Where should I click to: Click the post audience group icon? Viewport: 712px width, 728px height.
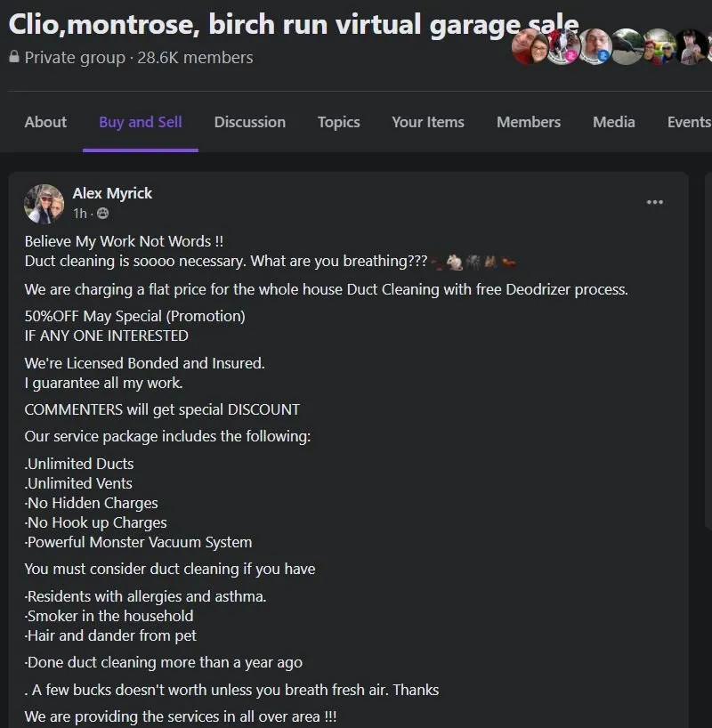tap(103, 213)
